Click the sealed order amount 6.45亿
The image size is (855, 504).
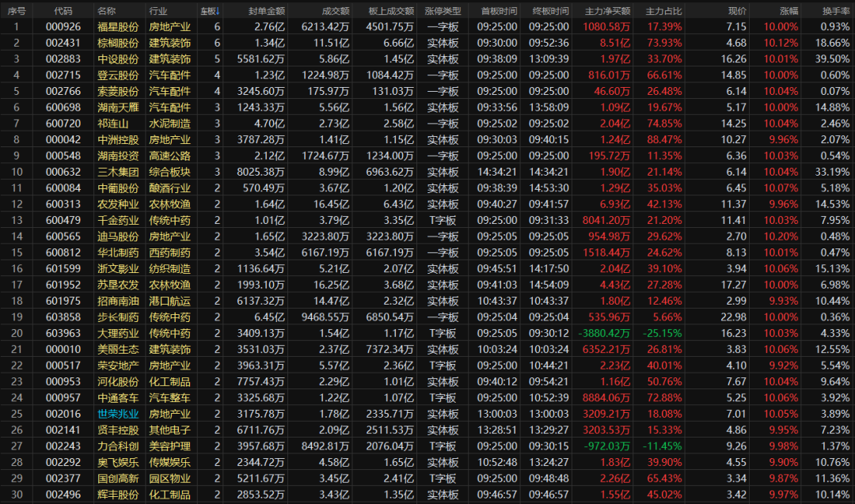coord(269,317)
